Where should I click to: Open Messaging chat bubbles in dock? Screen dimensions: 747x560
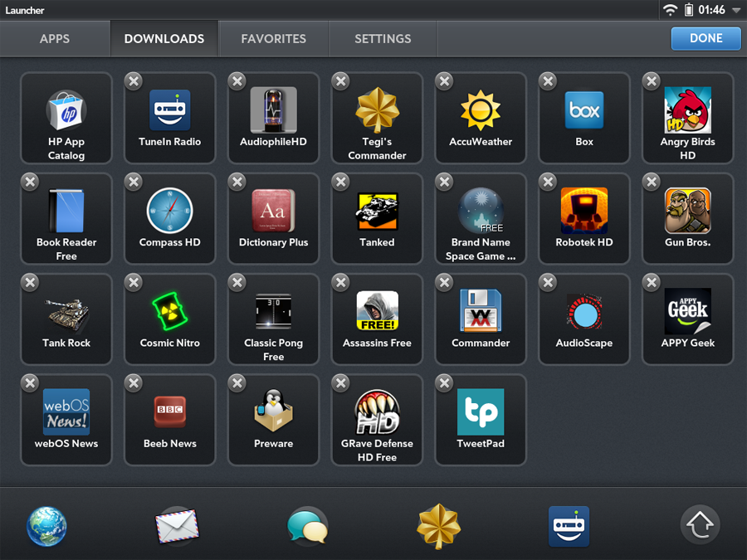click(308, 526)
